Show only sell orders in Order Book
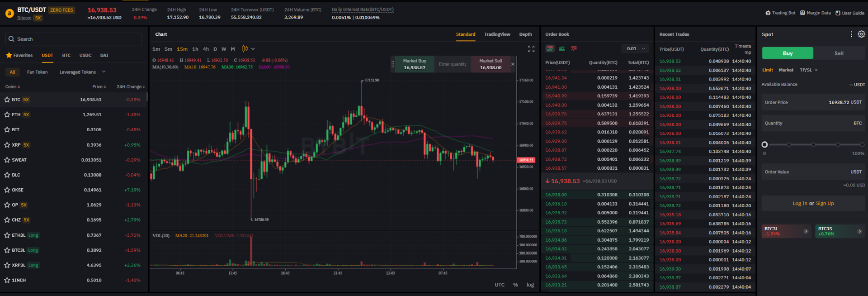 (x=574, y=48)
